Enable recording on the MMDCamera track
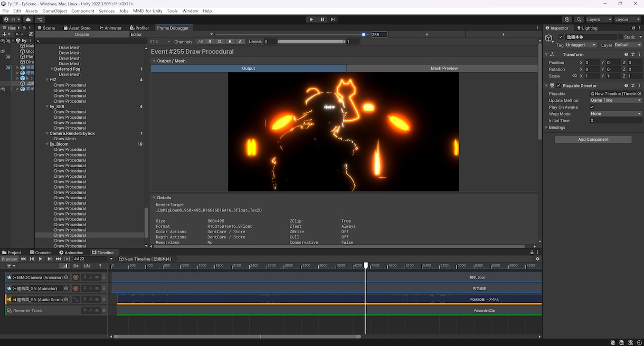Screen dimensions: 644x346 point(76,277)
